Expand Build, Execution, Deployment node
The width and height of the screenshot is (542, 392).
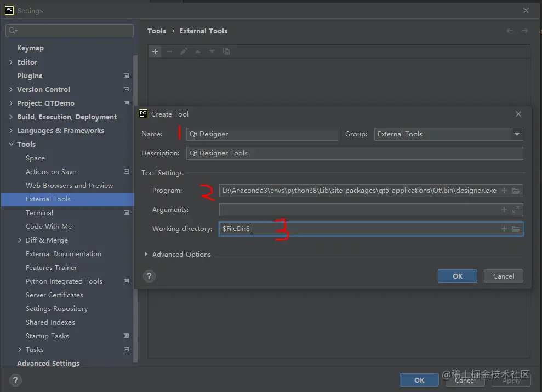click(x=11, y=117)
